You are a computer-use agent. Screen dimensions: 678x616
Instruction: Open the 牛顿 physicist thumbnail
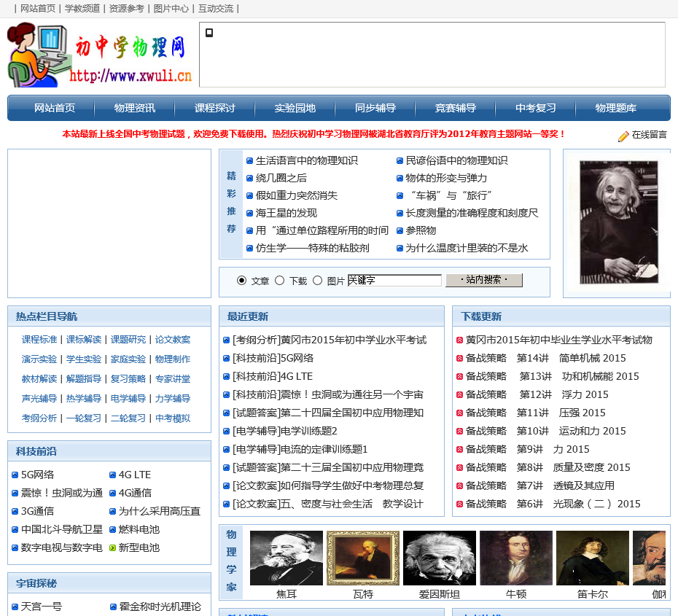coord(516,558)
